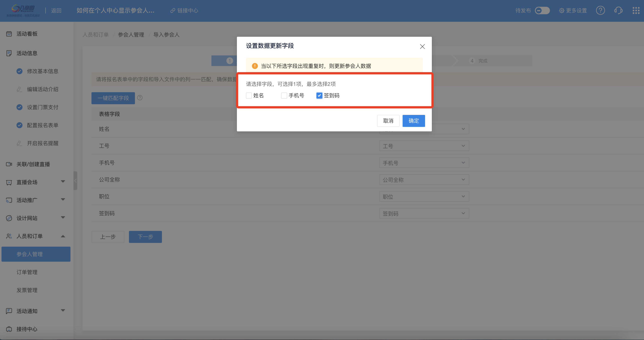Click the sidebar collapse handle
Viewport: 644px width, 340px height.
coord(75,180)
